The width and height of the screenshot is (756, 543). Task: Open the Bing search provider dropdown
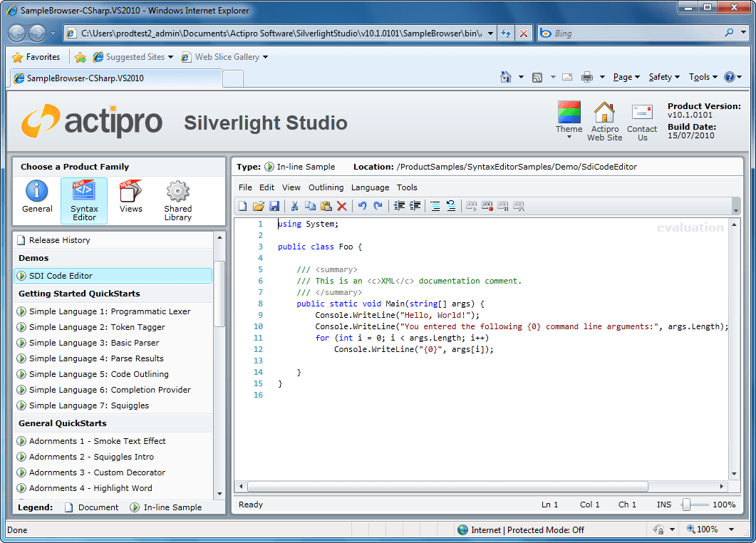(x=743, y=32)
